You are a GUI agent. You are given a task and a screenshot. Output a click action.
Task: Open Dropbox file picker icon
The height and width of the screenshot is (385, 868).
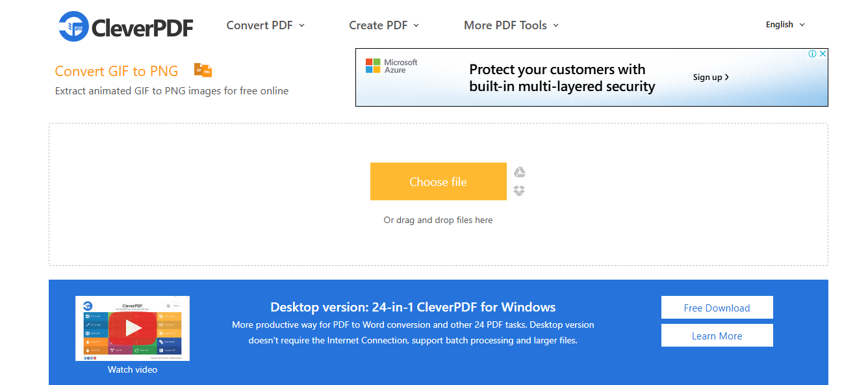click(x=519, y=191)
